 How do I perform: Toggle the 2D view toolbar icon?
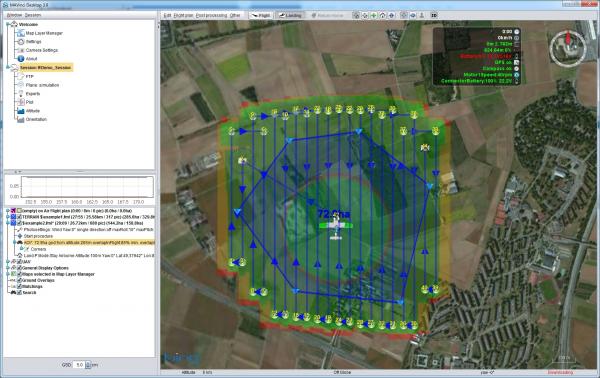(434, 15)
